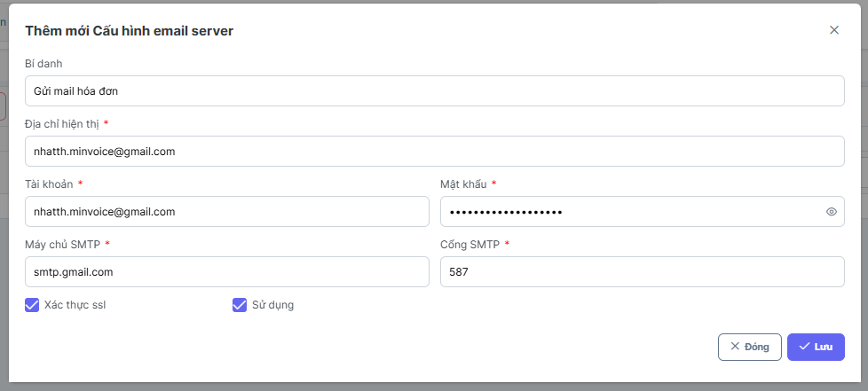
Task: Click the Cổng SMTP port field
Action: point(642,272)
